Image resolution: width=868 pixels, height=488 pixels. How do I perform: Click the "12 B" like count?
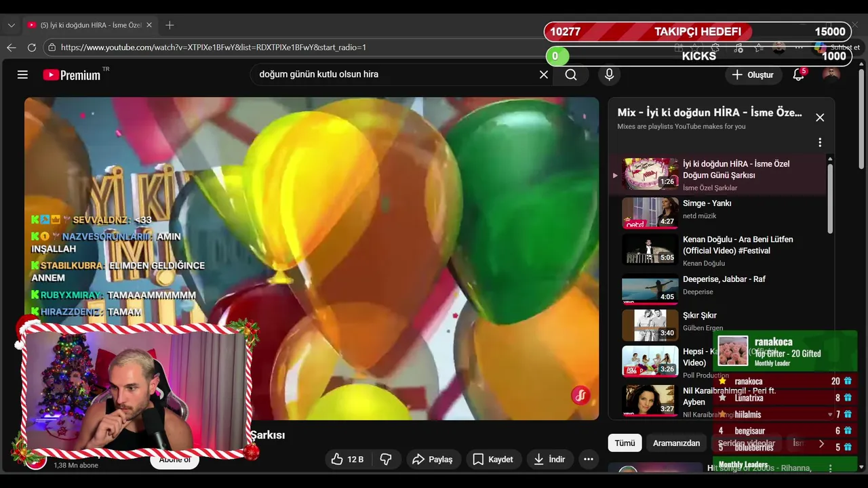click(355, 460)
